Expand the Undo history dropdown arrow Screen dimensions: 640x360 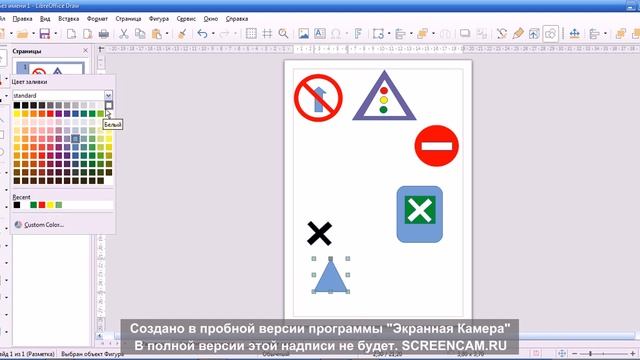pyautogui.click(x=213, y=33)
